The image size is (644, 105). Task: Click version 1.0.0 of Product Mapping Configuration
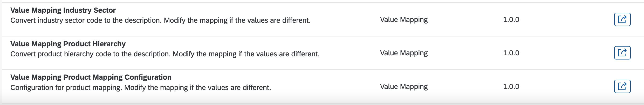(511, 87)
